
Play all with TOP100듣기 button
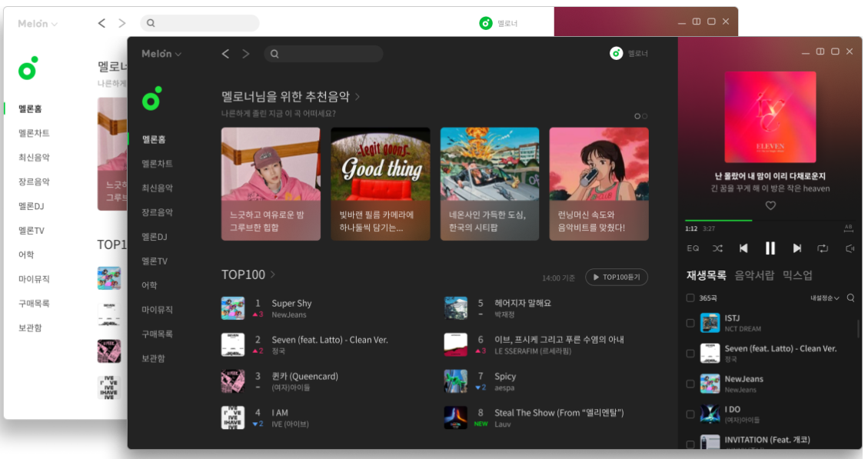pyautogui.click(x=616, y=278)
